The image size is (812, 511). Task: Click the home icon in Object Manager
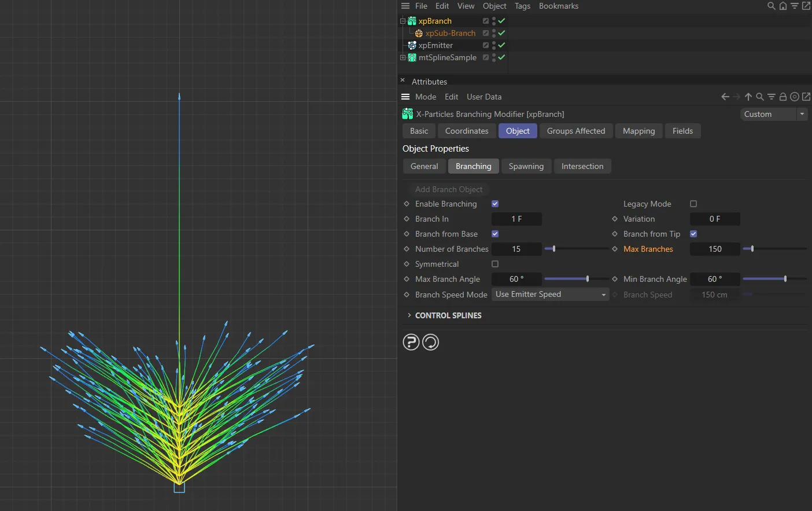783,6
